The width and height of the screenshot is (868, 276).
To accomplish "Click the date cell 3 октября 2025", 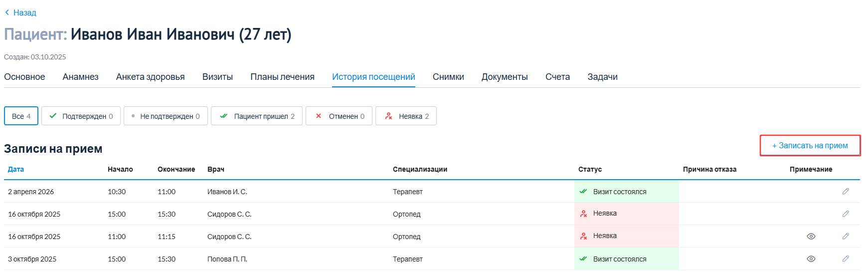I will 32,259.
